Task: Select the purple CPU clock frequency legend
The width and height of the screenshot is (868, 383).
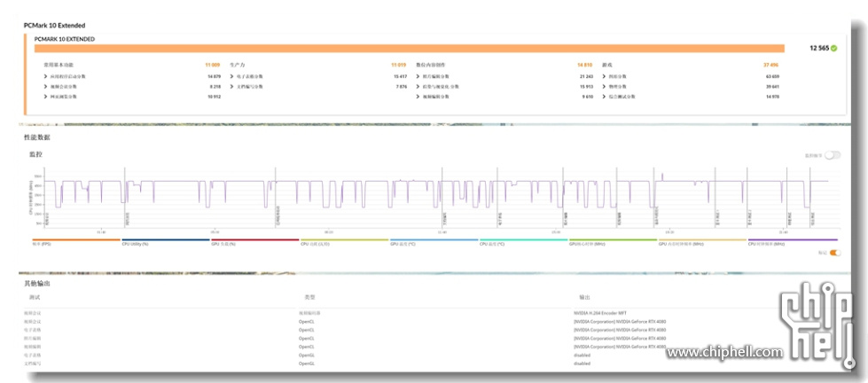Action: point(792,242)
